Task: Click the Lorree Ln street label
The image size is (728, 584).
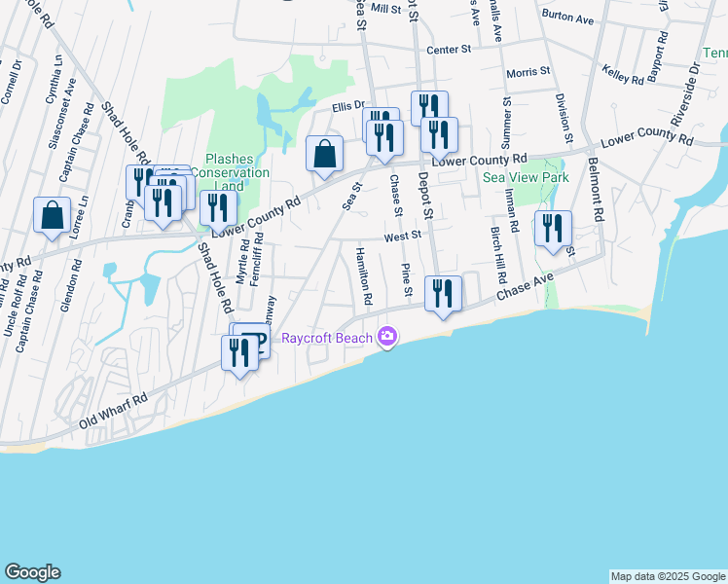Action: tap(79, 217)
